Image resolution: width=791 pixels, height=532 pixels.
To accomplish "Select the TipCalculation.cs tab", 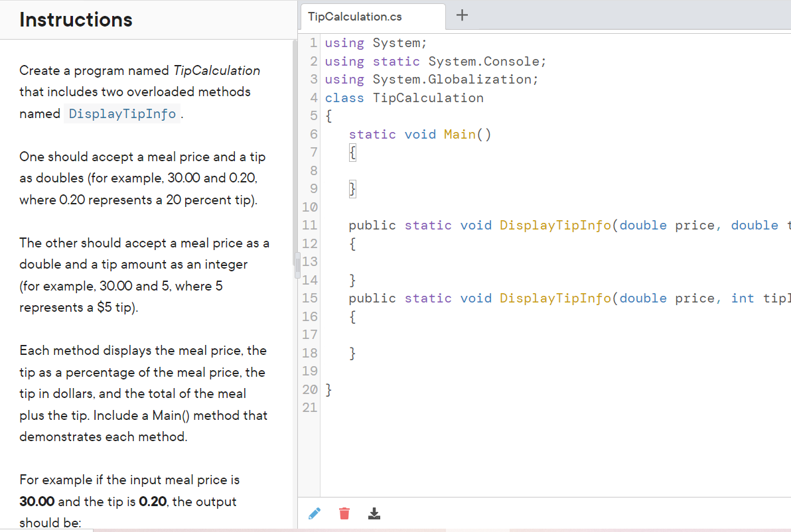I will click(x=373, y=17).
